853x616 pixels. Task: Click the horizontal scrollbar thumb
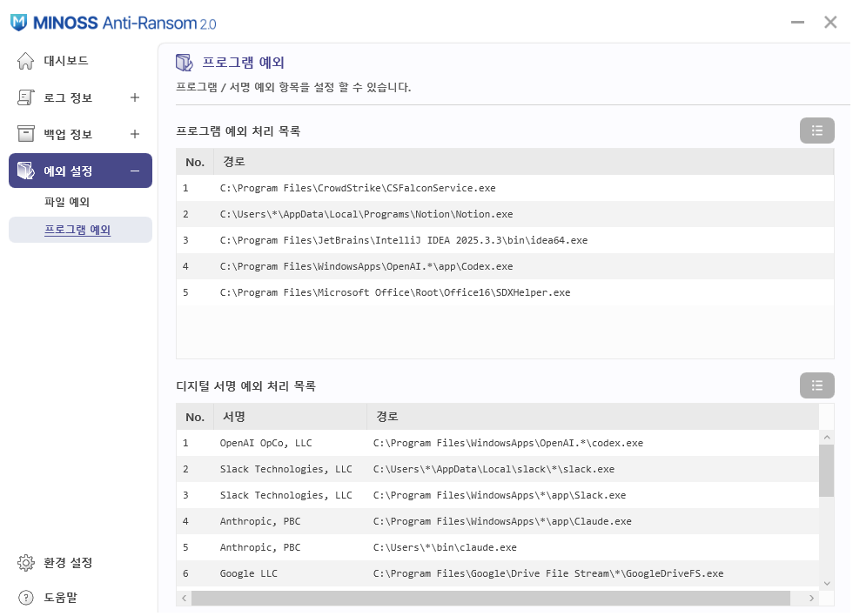point(492,599)
